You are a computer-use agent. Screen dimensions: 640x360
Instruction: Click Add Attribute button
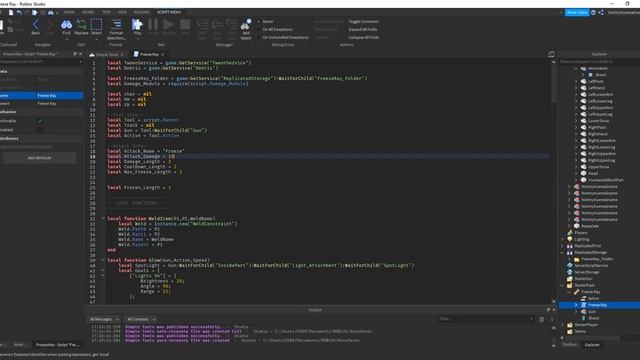pyautogui.click(x=40, y=158)
